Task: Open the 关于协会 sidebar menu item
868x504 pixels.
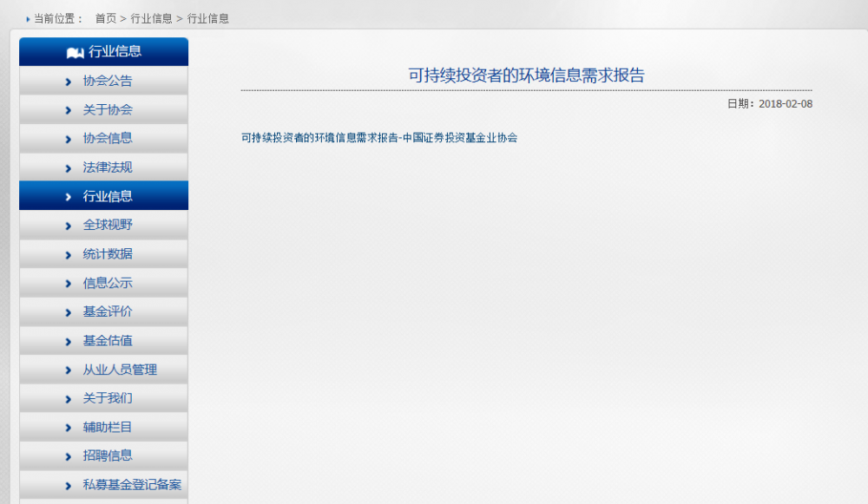Action: [x=103, y=109]
